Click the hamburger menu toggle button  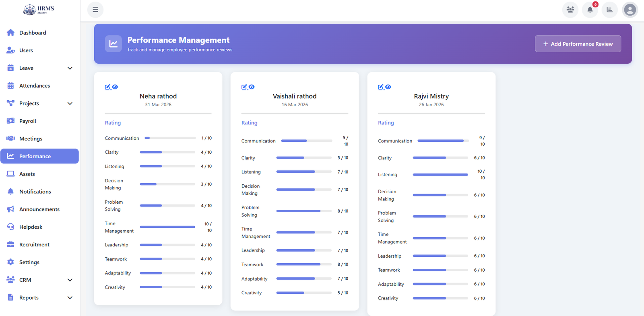(95, 10)
